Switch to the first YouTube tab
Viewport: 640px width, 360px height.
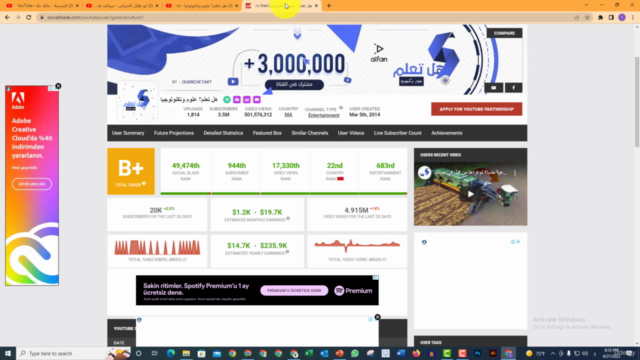42,6
